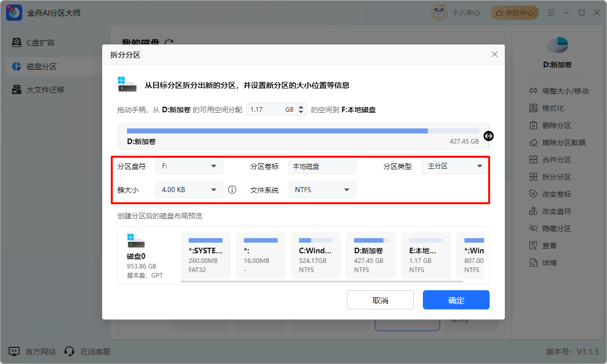Edit the 分区卷标 label field
Screen dimensions: 607x364
pyautogui.click(x=322, y=165)
